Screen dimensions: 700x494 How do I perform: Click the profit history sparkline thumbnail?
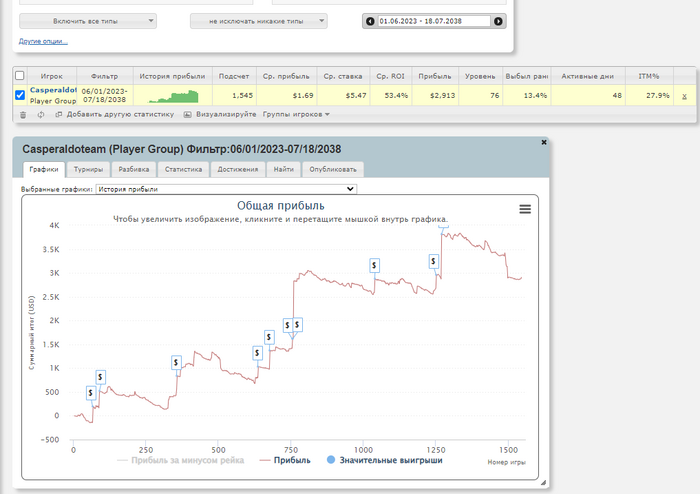click(174, 96)
